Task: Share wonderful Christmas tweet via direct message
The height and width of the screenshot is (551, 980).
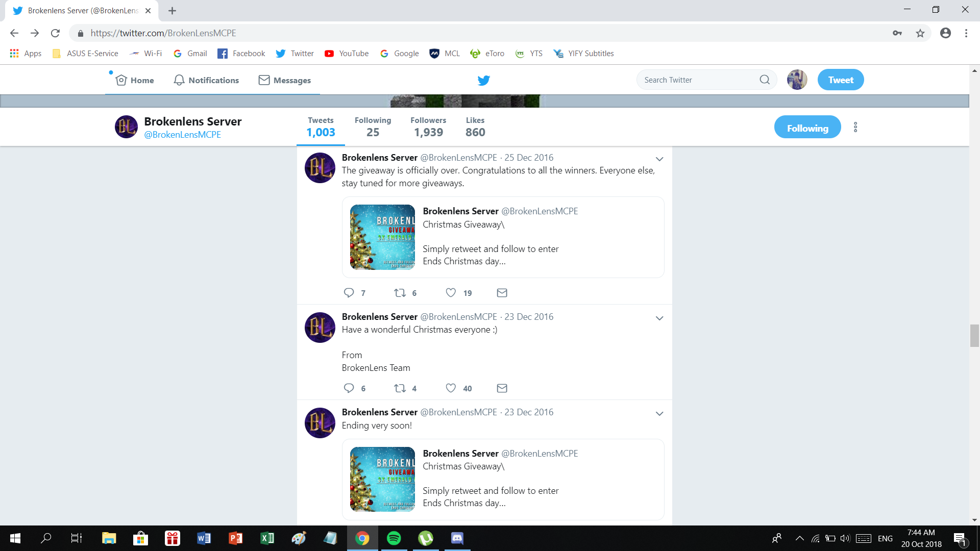Action: pos(502,388)
